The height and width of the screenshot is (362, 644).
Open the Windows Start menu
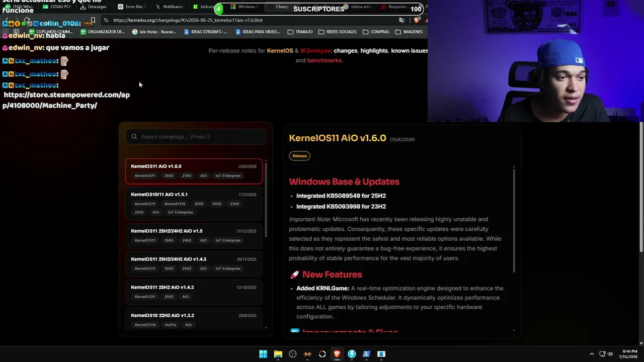tap(263, 354)
